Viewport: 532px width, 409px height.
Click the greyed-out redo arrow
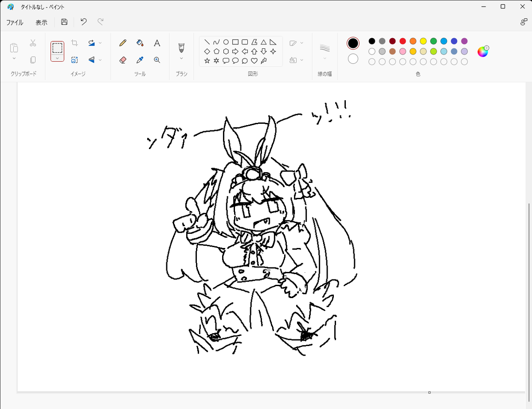(x=101, y=22)
